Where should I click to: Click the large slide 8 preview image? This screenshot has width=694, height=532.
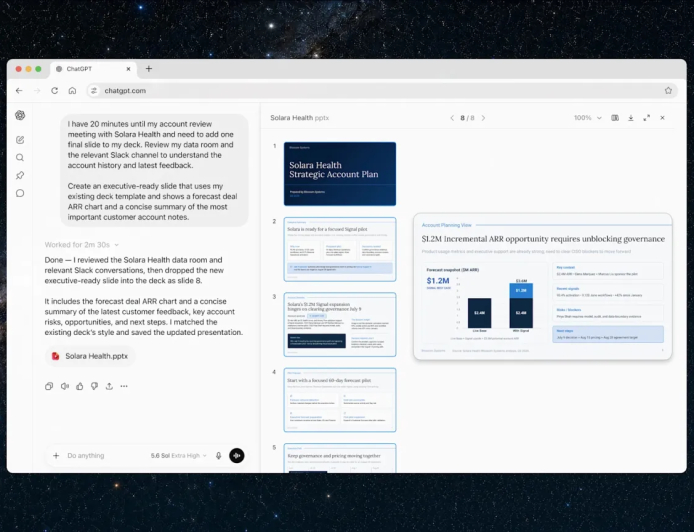[x=543, y=286]
